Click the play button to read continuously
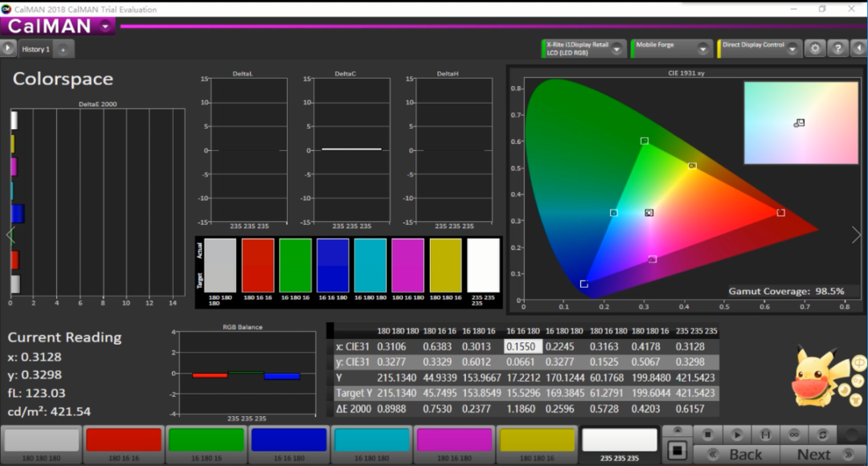Image resolution: width=868 pixels, height=466 pixels. [x=737, y=435]
